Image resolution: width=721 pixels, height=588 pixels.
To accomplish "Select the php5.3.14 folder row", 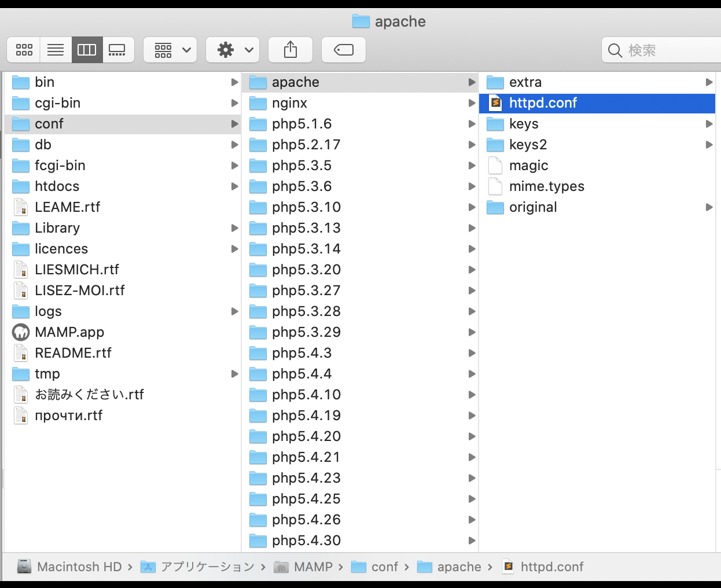I will pos(360,249).
